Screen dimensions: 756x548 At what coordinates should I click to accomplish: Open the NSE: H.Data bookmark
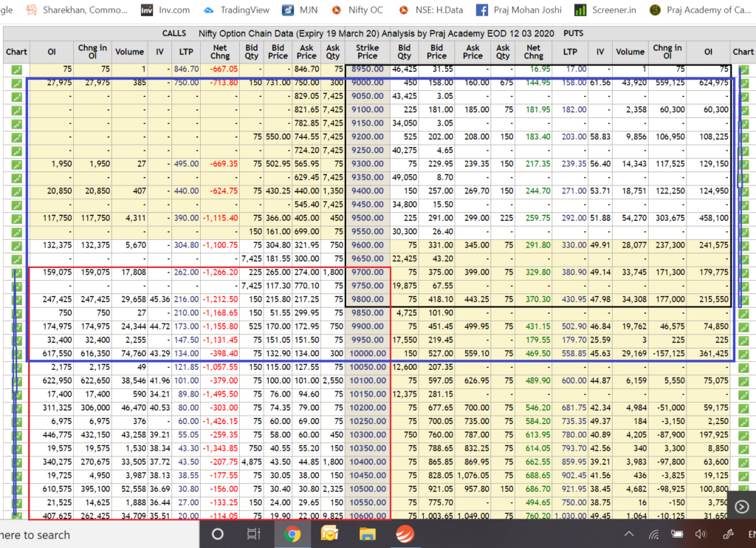tap(431, 10)
